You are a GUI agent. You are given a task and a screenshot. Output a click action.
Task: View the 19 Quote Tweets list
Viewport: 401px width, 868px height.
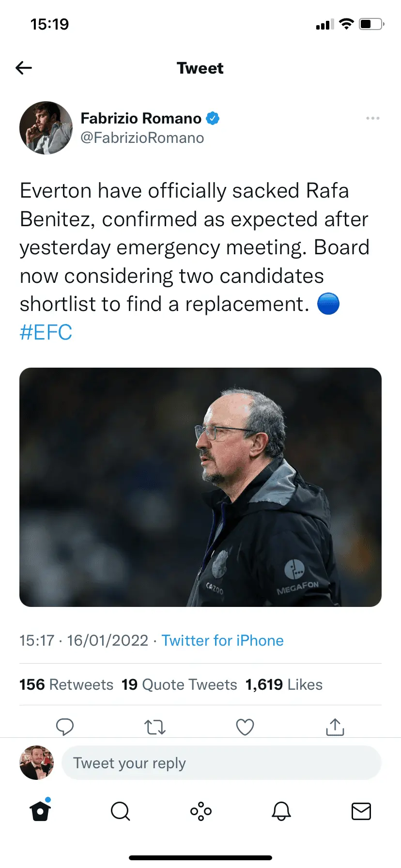(x=179, y=684)
